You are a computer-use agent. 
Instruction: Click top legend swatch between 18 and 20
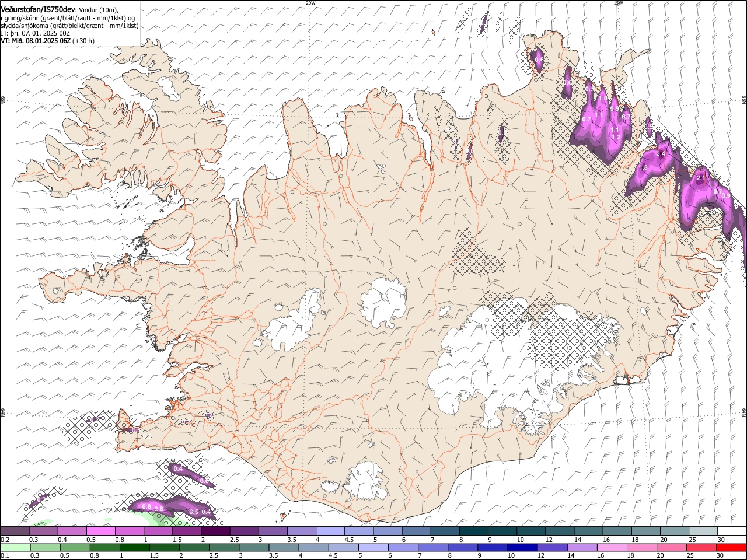pos(645,531)
